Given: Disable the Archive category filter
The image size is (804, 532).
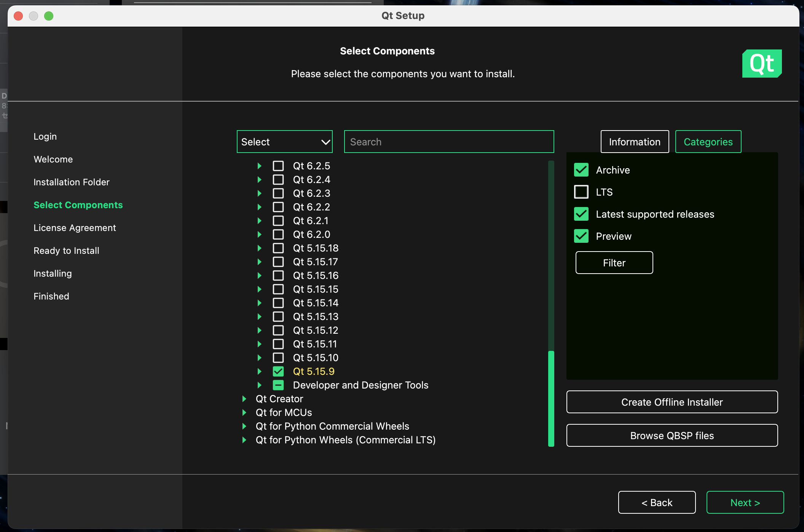Looking at the screenshot, I should pyautogui.click(x=581, y=170).
